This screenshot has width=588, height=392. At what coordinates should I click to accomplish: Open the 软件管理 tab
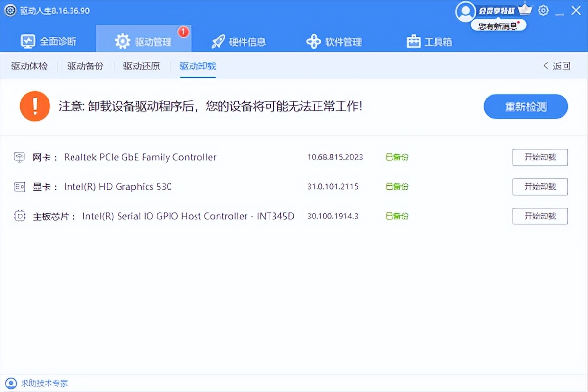click(334, 42)
